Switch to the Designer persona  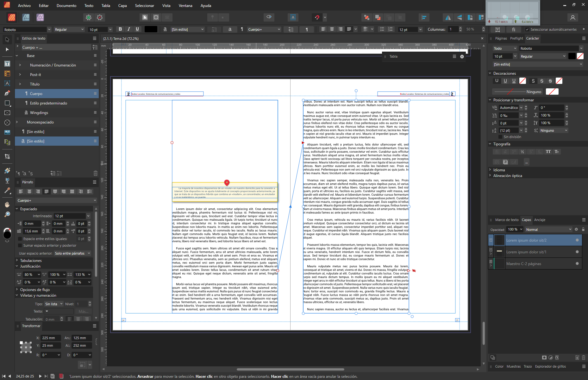tap(26, 17)
